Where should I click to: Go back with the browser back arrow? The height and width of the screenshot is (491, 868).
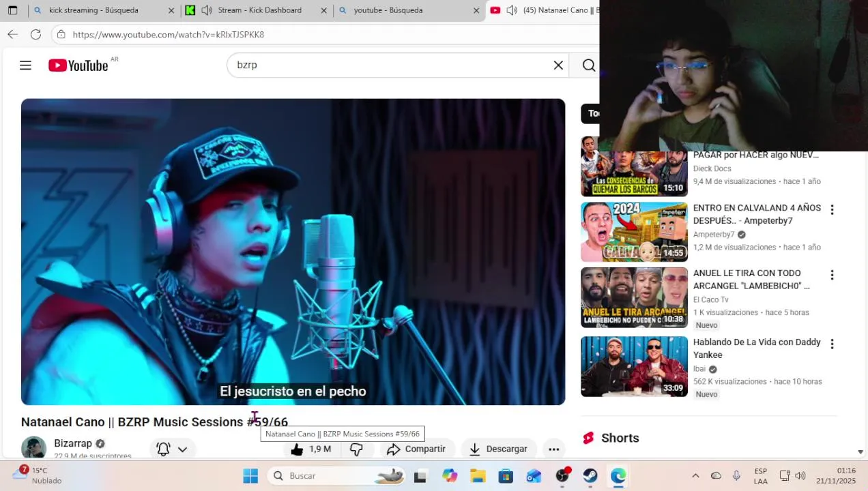pos(13,34)
